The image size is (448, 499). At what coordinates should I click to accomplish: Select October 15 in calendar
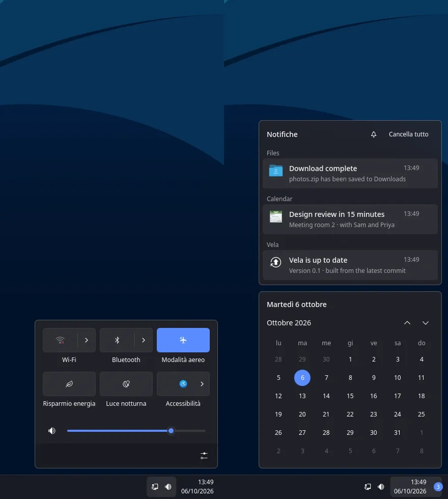(x=350, y=396)
